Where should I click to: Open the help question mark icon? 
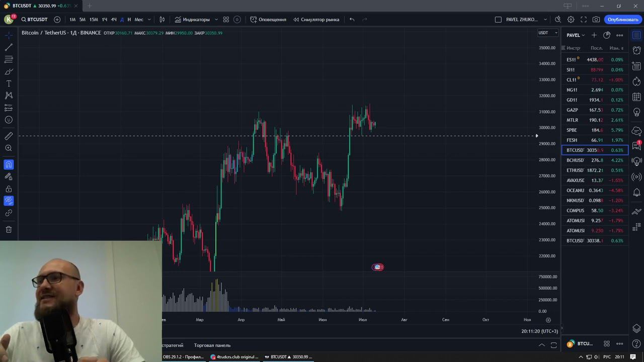[636, 344]
